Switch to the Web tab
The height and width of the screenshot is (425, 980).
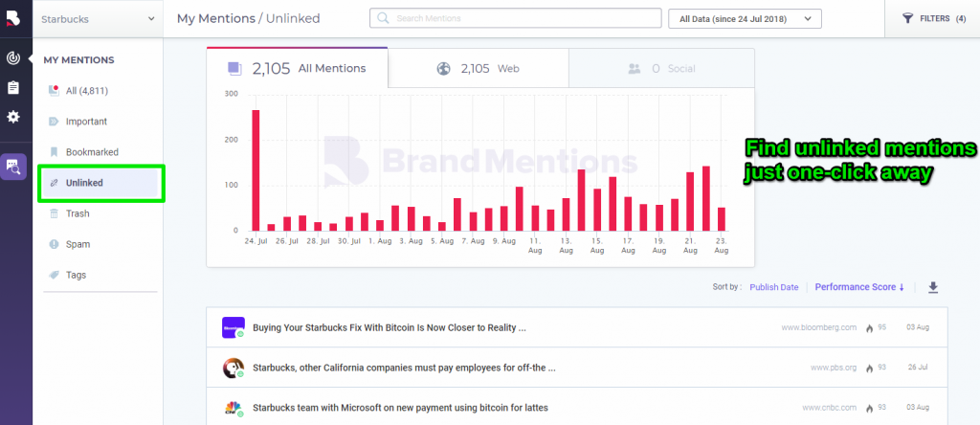click(x=479, y=68)
